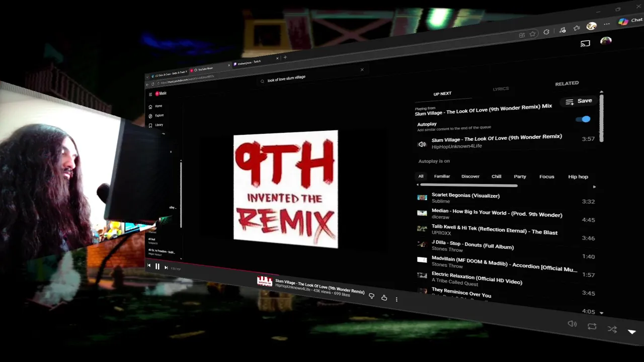Viewport: 644px width, 362px height.
Task: Open the Edge settings and more menu
Action: pos(607,24)
